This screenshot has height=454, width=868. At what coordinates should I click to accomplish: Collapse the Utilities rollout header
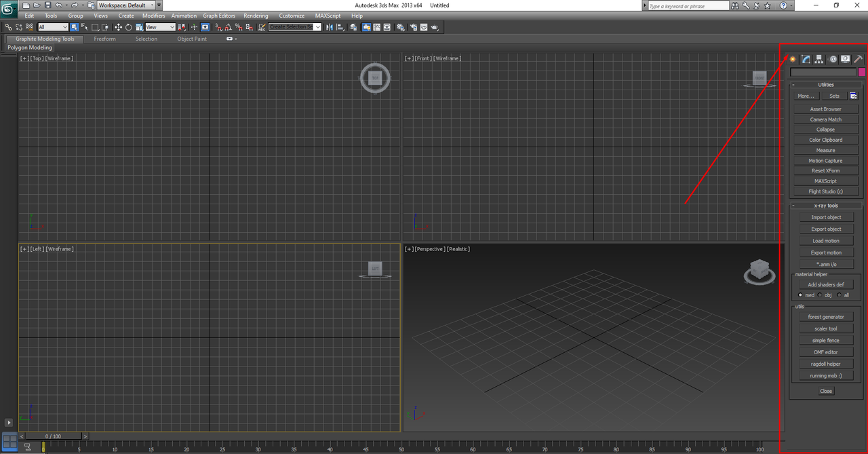(826, 85)
